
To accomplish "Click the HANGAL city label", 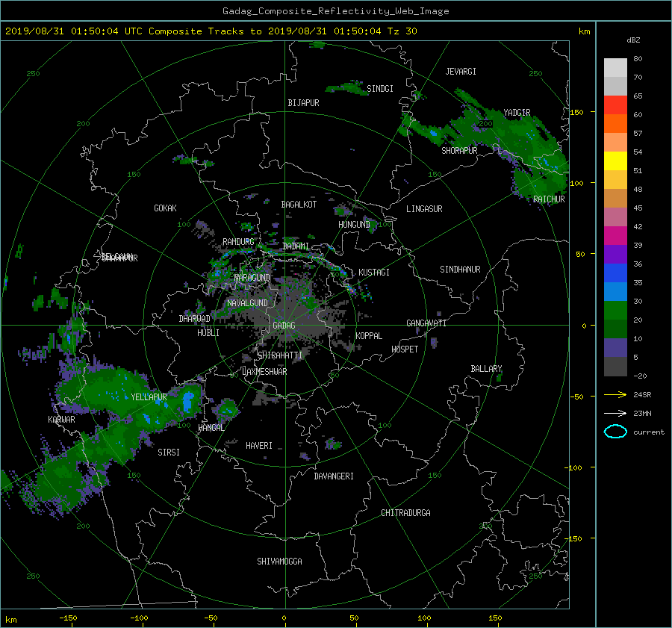I will (x=211, y=428).
